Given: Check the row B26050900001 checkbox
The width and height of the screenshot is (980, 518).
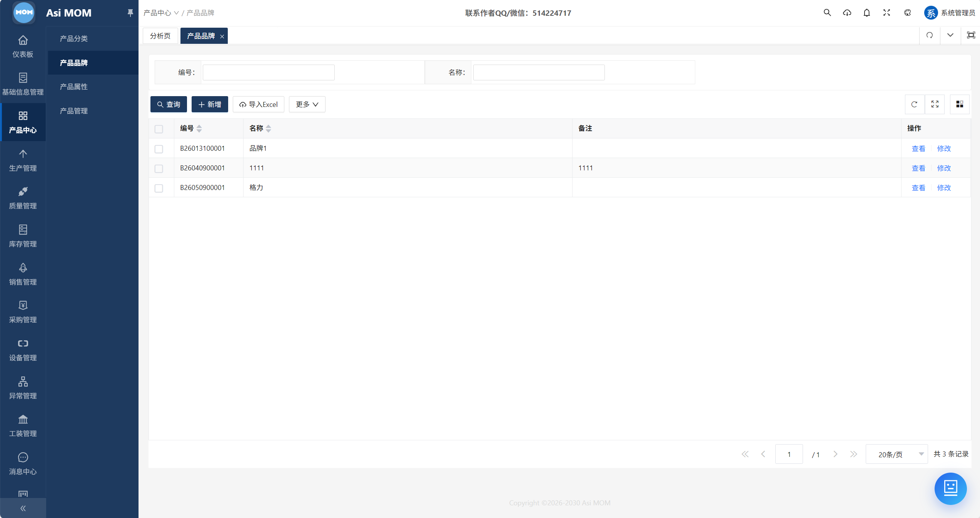Looking at the screenshot, I should tap(159, 188).
